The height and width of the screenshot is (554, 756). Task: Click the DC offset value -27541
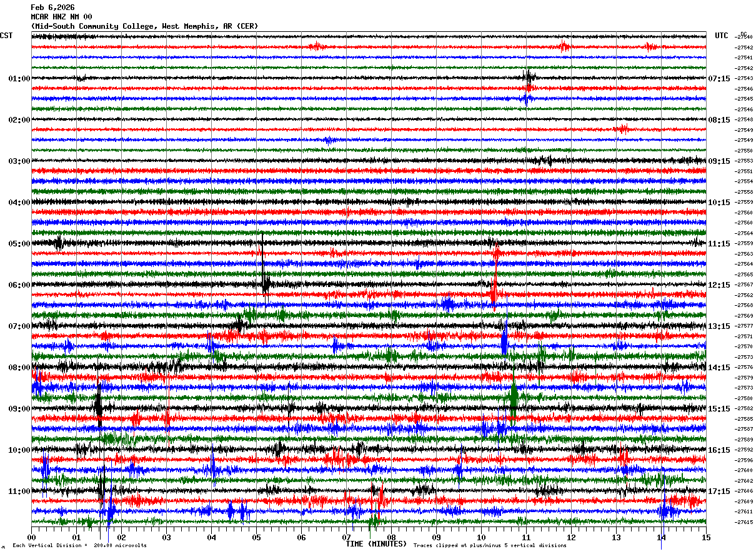[744, 58]
